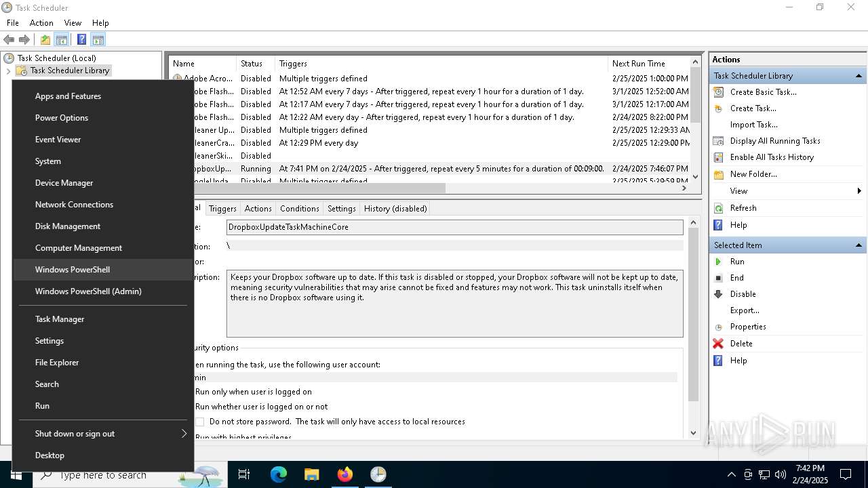This screenshot has width=868, height=488.
Task: Open File Explorer from the taskbar
Action: tap(312, 474)
